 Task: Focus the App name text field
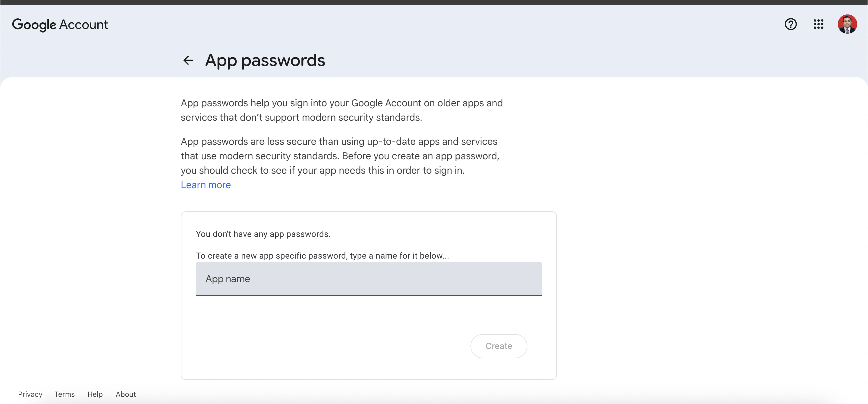click(369, 279)
